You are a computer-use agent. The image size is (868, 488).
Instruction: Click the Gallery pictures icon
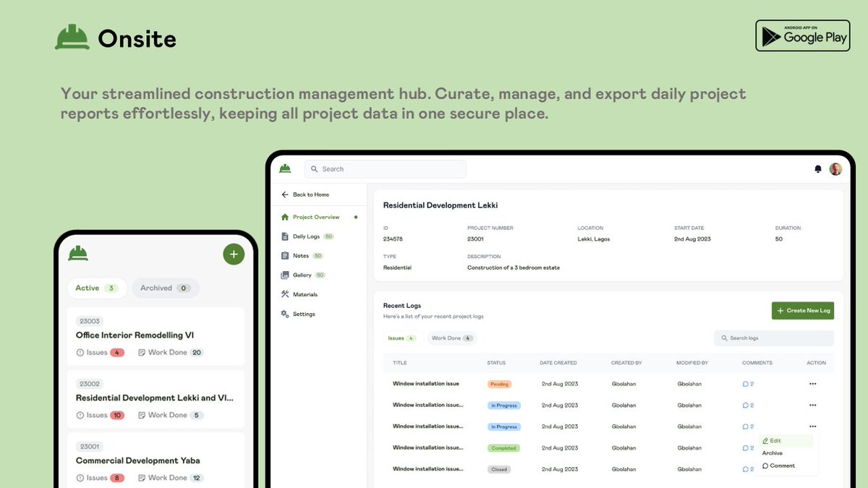pos(285,275)
